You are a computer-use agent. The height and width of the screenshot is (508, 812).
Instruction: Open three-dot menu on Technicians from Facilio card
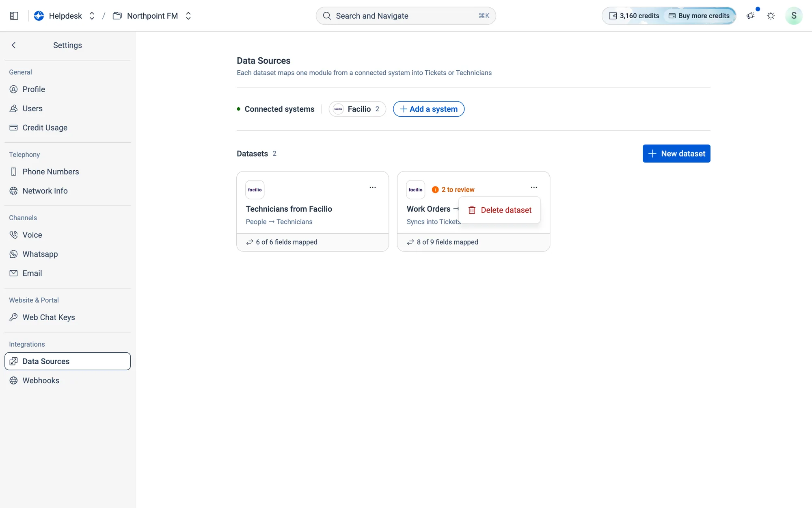(373, 187)
